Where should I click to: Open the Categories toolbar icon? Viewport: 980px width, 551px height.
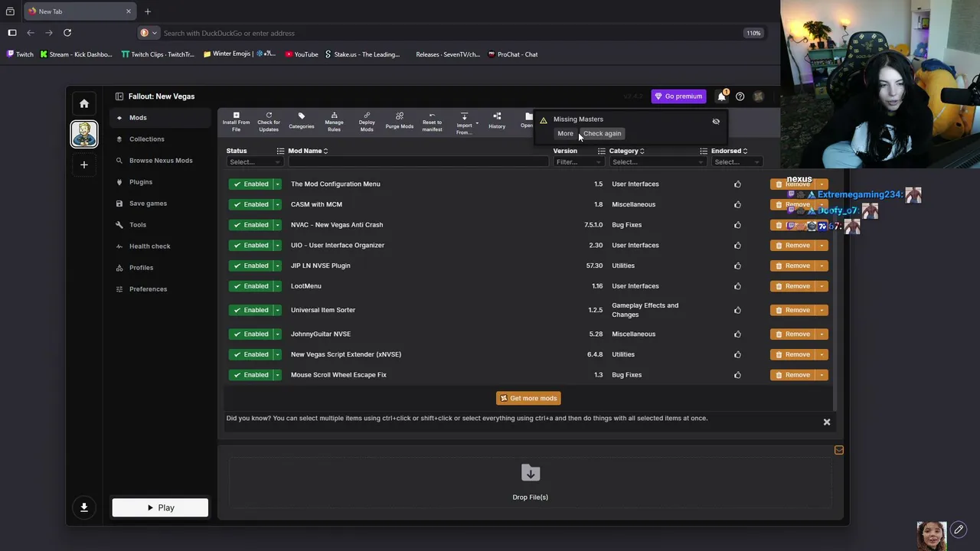(302, 121)
